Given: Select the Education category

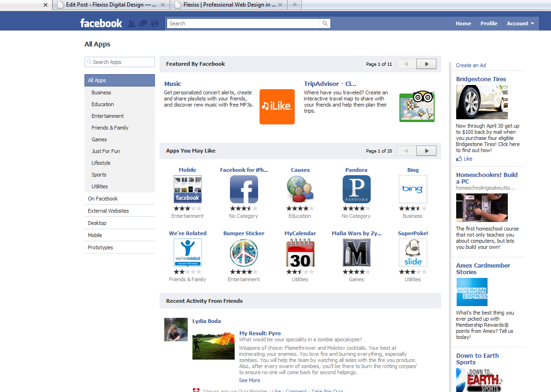Looking at the screenshot, I should [x=103, y=104].
